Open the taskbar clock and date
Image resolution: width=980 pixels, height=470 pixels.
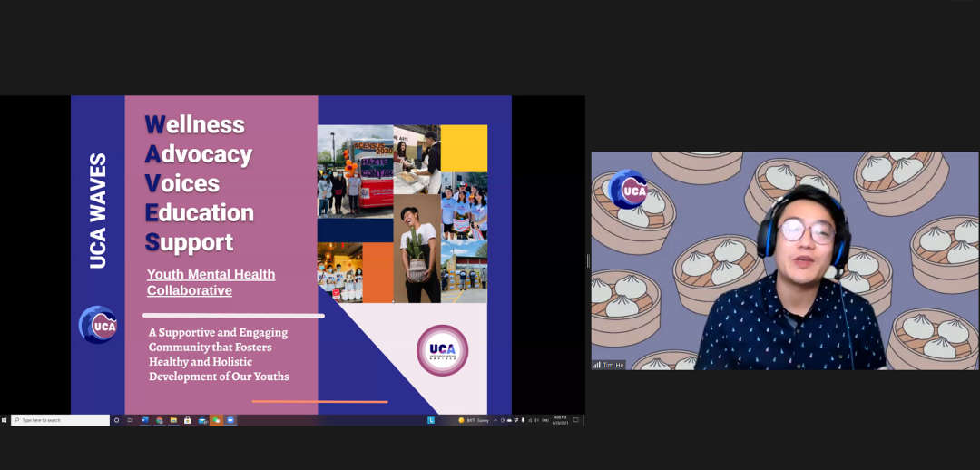560,420
